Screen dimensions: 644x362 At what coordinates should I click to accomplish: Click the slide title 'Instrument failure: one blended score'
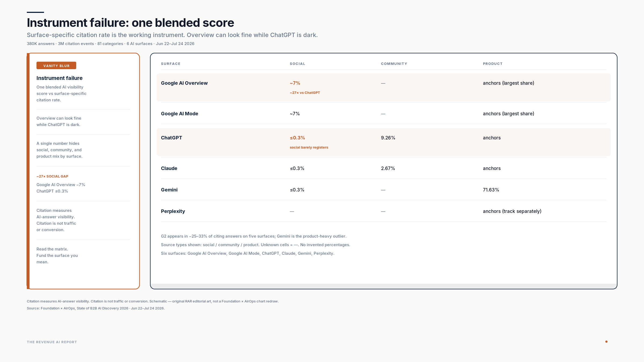(x=130, y=23)
